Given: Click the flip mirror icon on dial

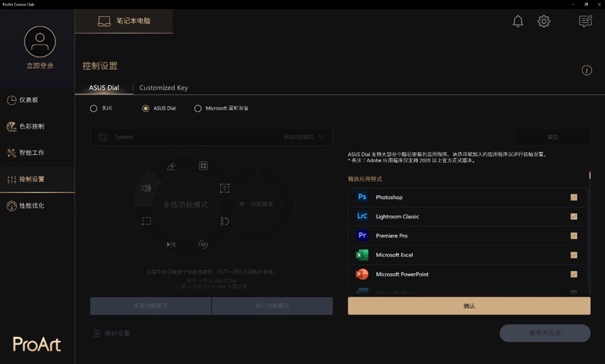Looking at the screenshot, I should click(171, 244).
